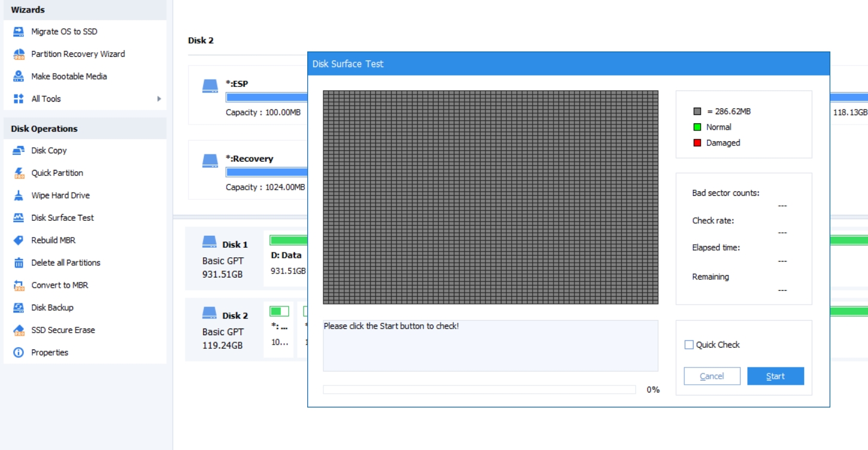Open the Disk Surface Test tool
The height and width of the screenshot is (450, 868).
62,217
